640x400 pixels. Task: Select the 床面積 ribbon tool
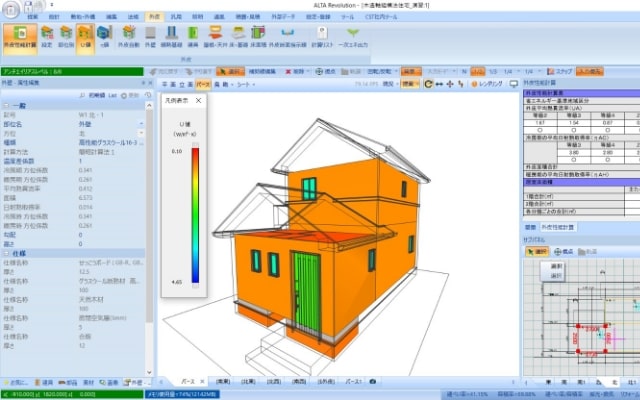(257, 36)
